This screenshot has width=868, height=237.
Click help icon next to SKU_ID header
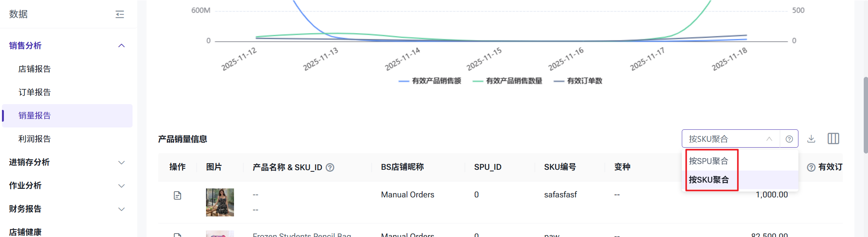click(330, 167)
